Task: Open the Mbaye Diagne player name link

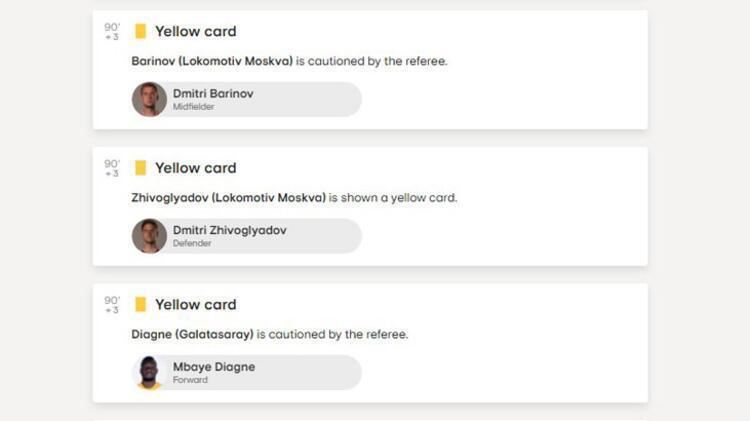Action: (x=214, y=366)
